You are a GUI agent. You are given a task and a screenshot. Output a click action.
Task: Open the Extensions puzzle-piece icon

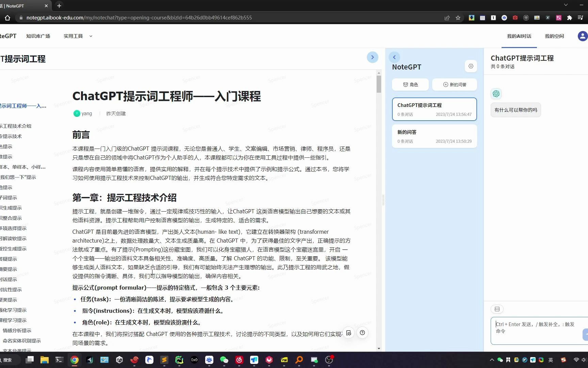click(570, 18)
